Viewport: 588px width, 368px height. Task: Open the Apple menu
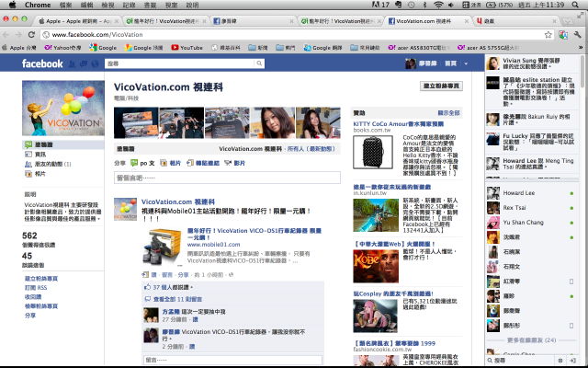click(12, 5)
